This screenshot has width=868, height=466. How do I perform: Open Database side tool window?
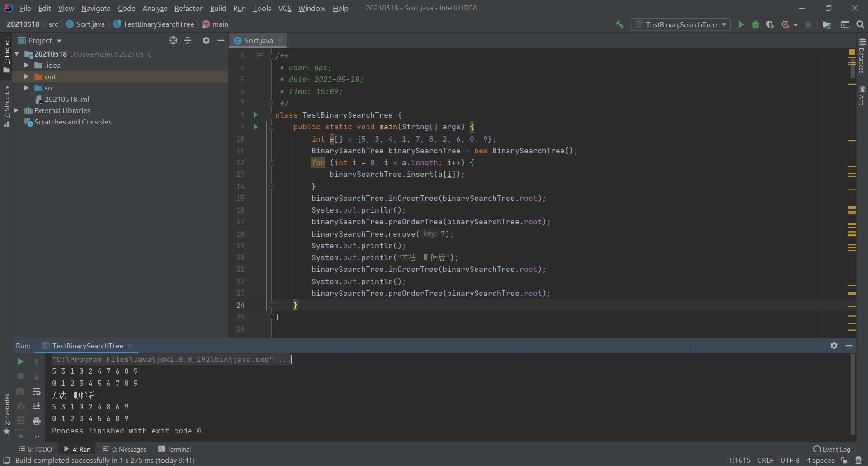pos(862,56)
